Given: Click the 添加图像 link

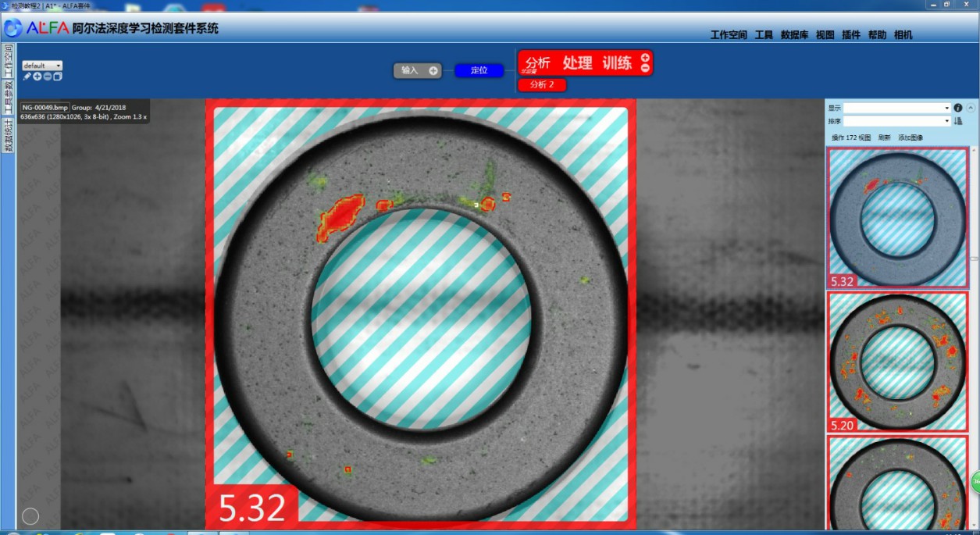Looking at the screenshot, I should (x=910, y=137).
